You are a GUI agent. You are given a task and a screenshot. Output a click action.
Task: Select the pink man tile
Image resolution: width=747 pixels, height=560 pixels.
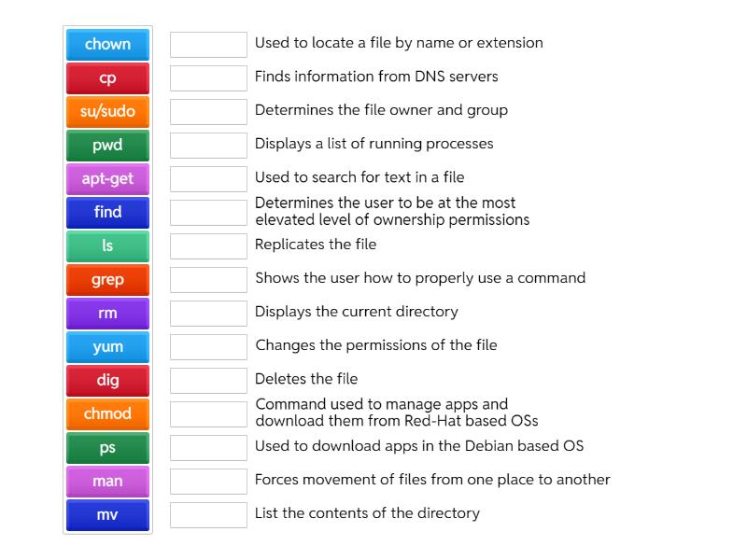tap(107, 481)
